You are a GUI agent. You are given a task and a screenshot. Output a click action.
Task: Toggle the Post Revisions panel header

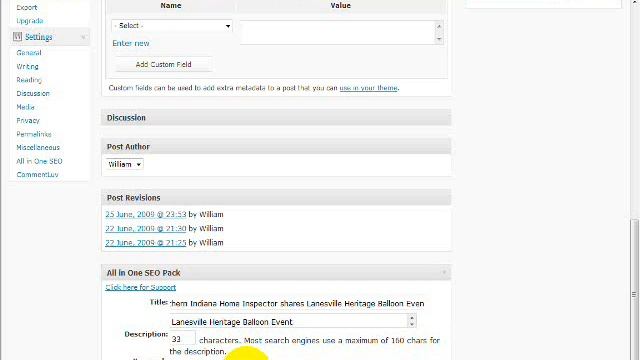click(x=276, y=198)
